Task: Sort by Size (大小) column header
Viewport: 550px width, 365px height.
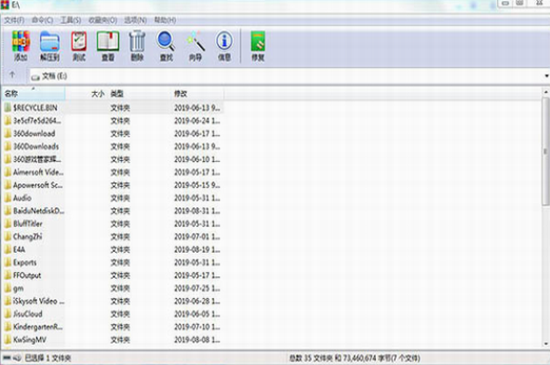Action: (86, 94)
